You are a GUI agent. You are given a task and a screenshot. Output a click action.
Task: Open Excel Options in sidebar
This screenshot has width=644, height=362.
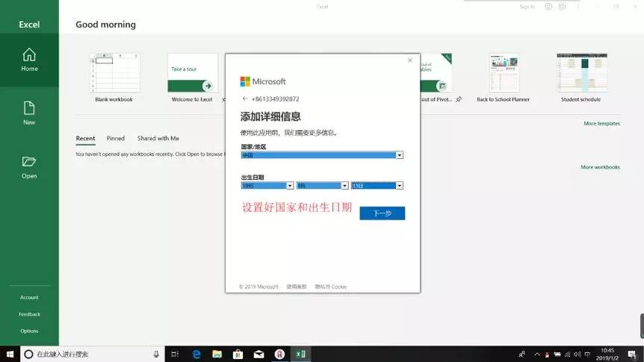(29, 331)
